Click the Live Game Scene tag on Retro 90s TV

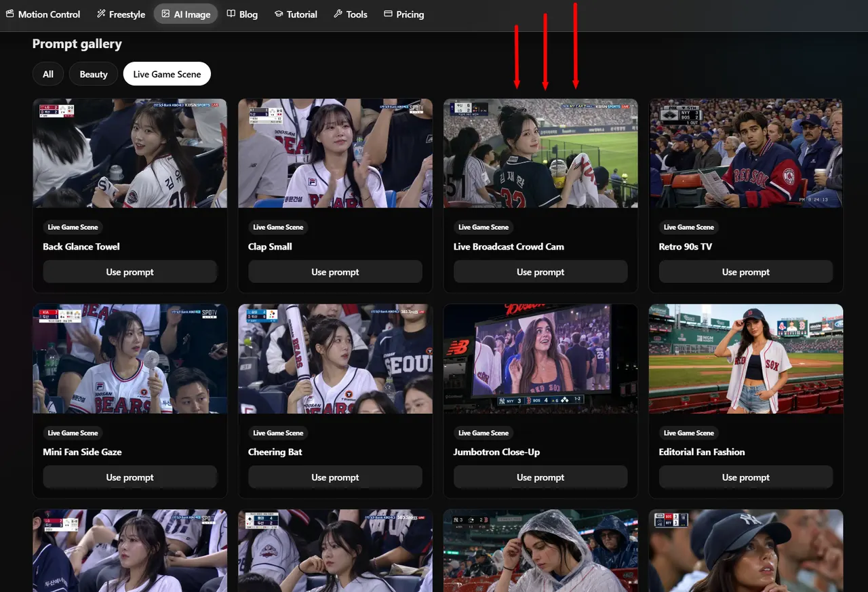pyautogui.click(x=689, y=227)
